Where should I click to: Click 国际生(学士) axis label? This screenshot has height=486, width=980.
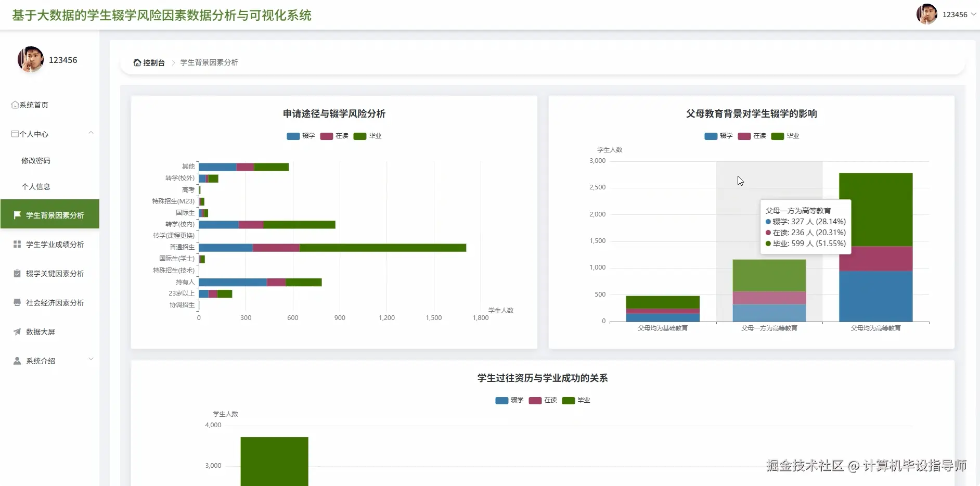pos(177,259)
